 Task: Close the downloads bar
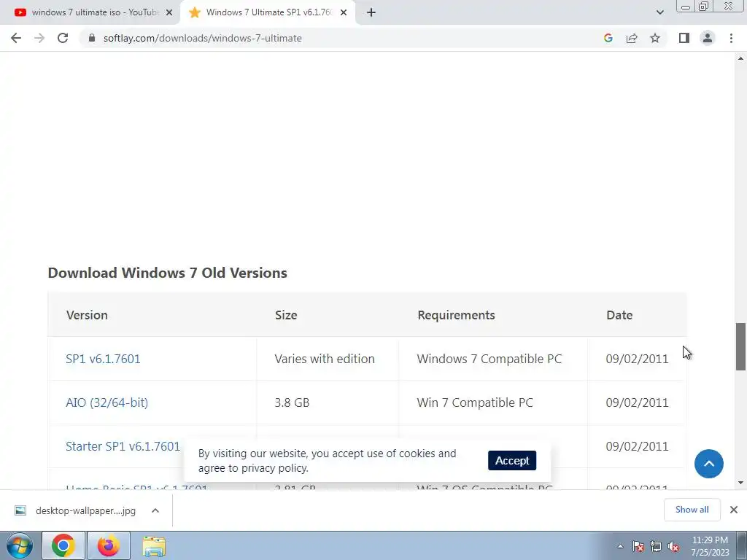(x=734, y=510)
